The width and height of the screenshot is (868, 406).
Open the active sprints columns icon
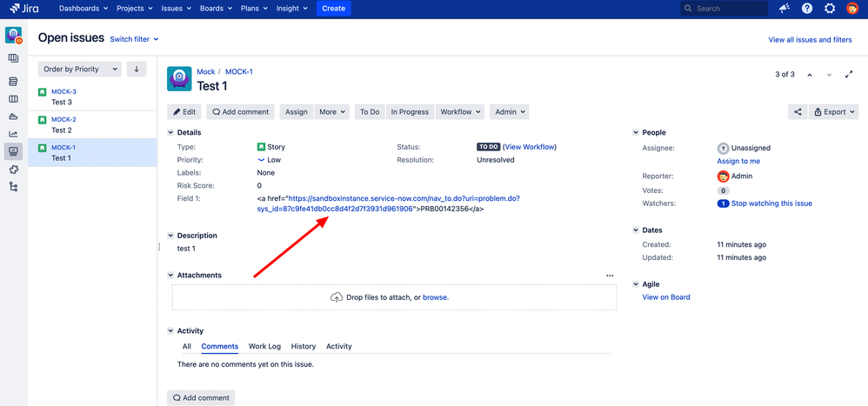point(13,99)
